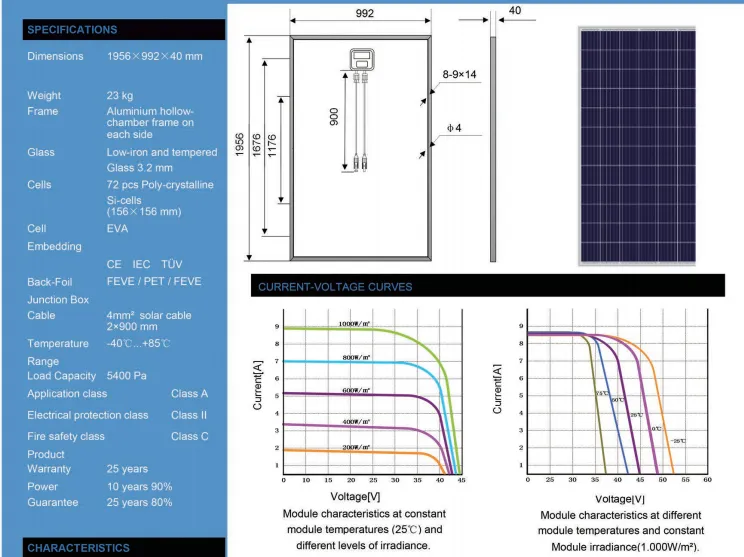Click the Current[A] axis label on right chart

pyautogui.click(x=499, y=391)
